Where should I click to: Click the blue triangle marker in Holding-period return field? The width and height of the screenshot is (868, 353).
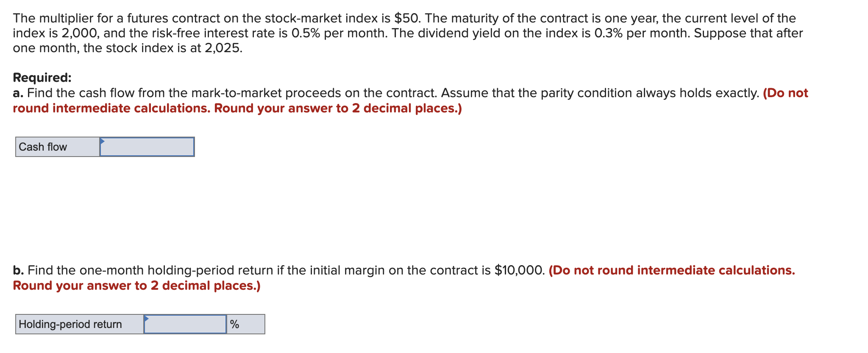[146, 318]
